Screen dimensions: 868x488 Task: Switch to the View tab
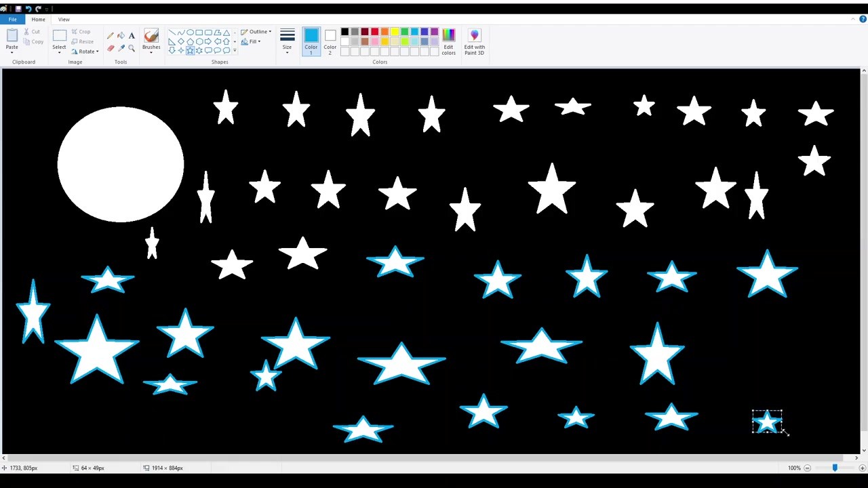64,20
